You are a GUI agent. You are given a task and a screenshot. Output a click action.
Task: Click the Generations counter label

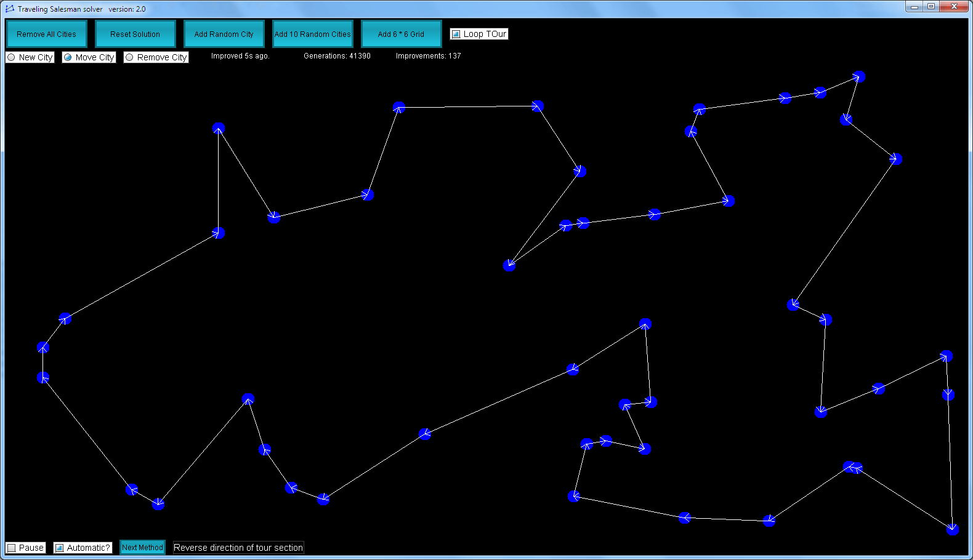(337, 56)
